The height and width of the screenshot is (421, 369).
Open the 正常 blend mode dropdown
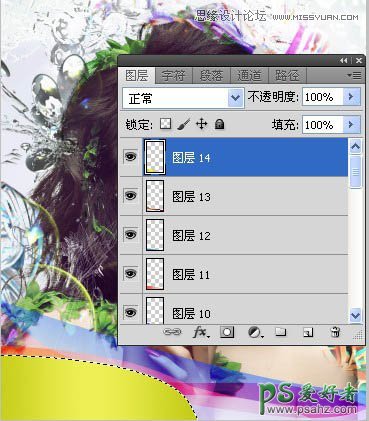coord(183,98)
